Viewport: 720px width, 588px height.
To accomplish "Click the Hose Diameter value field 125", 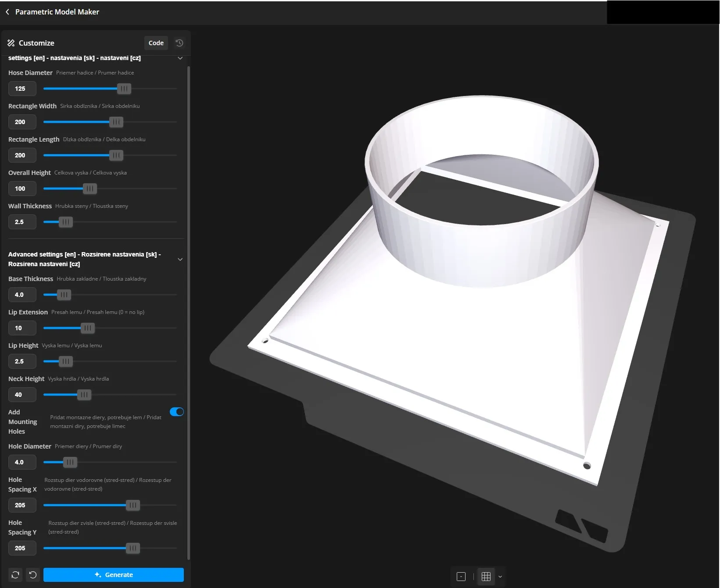I will pos(22,89).
